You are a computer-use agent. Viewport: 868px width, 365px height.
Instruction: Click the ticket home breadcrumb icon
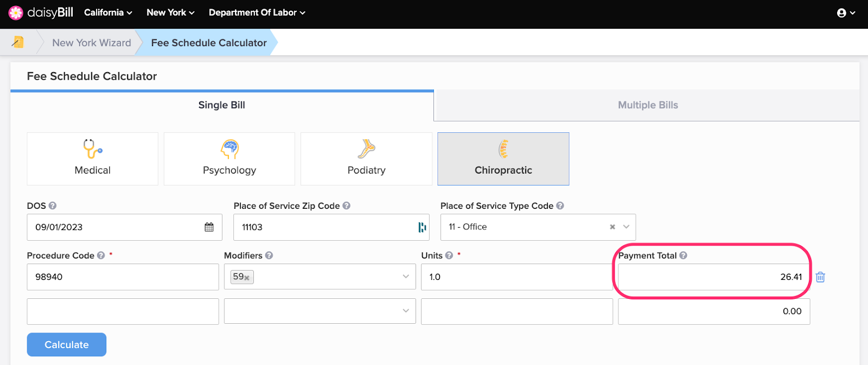click(x=18, y=42)
